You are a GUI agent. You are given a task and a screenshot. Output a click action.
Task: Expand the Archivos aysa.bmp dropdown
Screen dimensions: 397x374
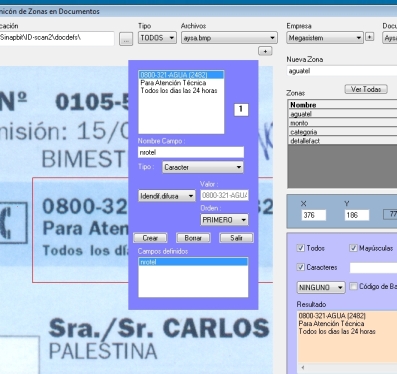(x=229, y=38)
